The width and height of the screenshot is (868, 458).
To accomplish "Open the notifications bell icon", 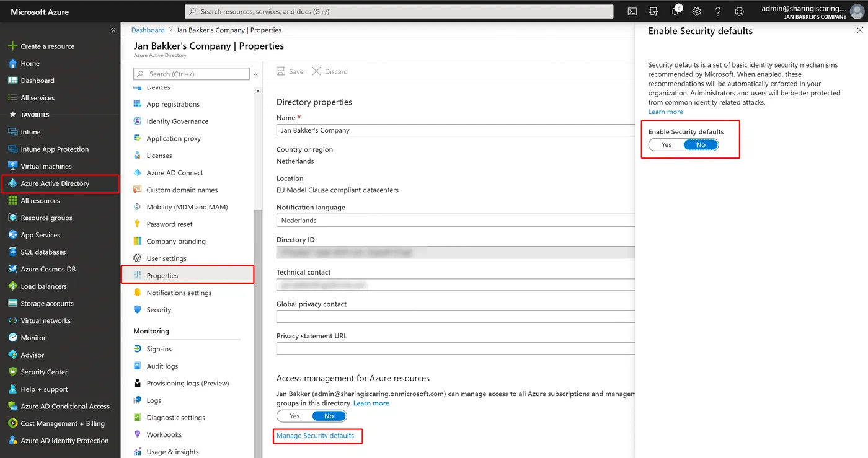I will coord(676,11).
